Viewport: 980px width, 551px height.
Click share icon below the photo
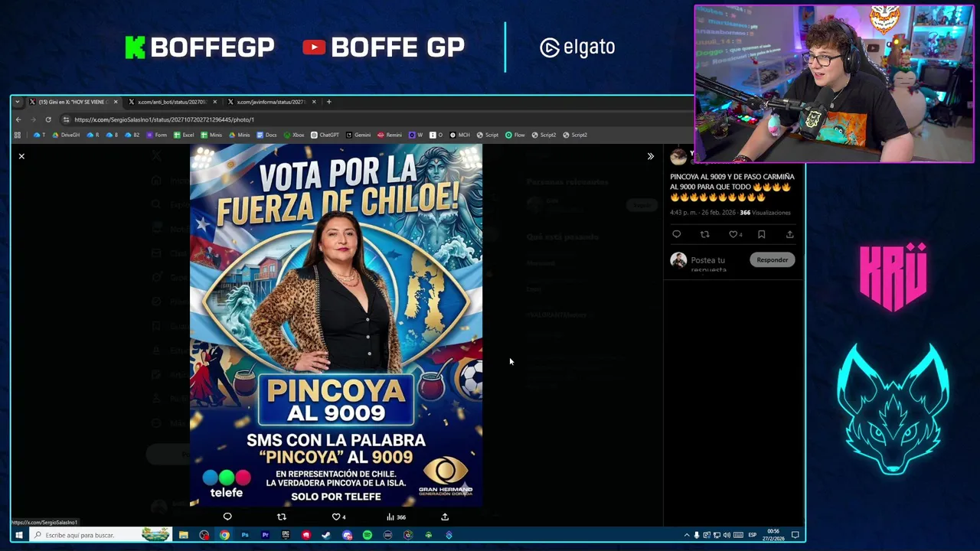(x=444, y=517)
